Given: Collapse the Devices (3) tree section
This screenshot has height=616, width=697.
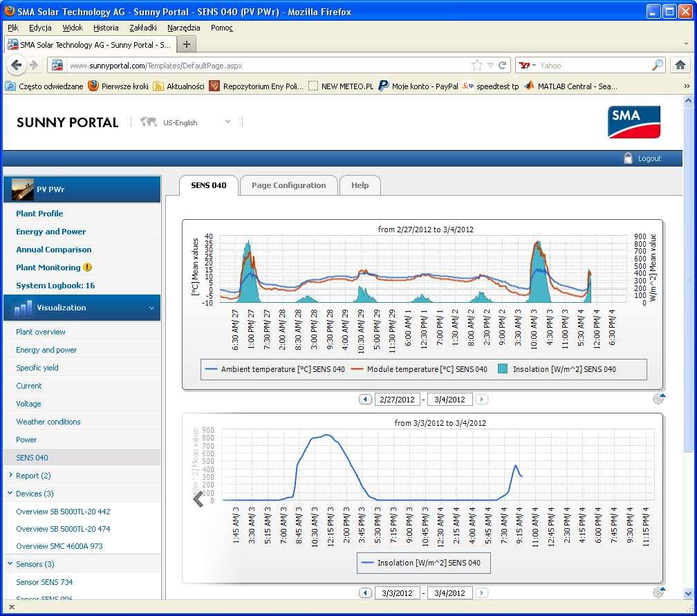Looking at the screenshot, I should tap(10, 493).
